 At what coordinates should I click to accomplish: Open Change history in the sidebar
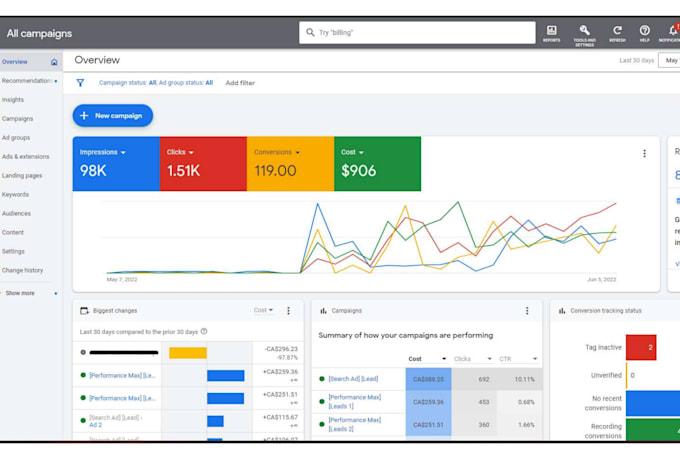(x=23, y=270)
